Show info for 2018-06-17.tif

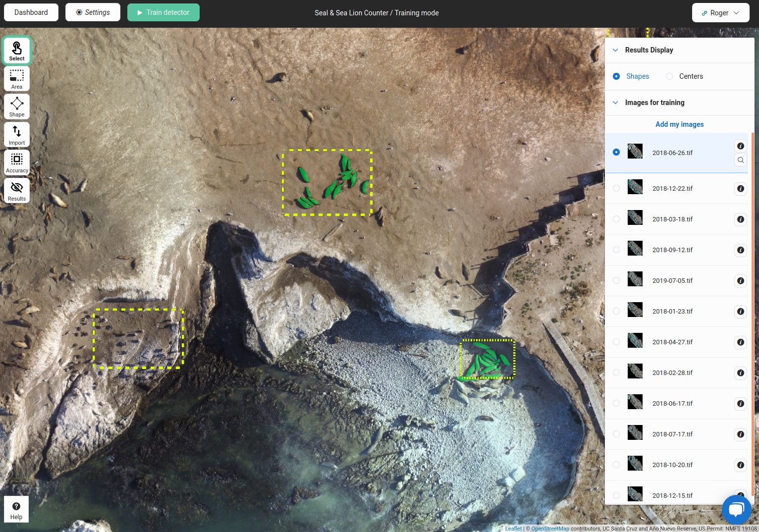741,404
